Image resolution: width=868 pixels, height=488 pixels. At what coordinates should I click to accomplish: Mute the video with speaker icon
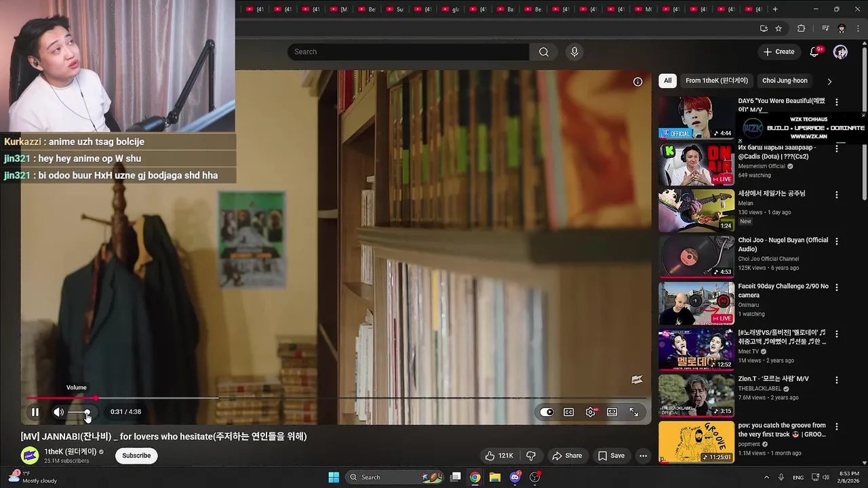pos(59,411)
